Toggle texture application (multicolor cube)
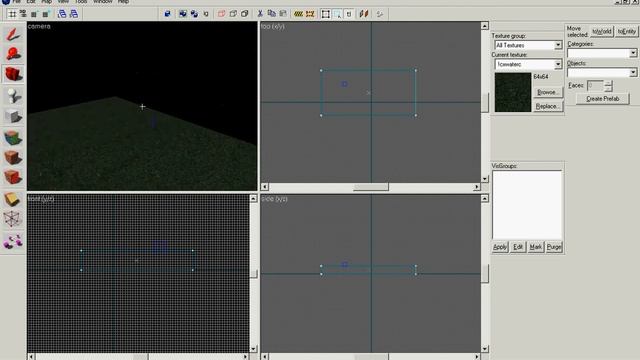Viewport: 640px width, 360px height. (x=13, y=137)
